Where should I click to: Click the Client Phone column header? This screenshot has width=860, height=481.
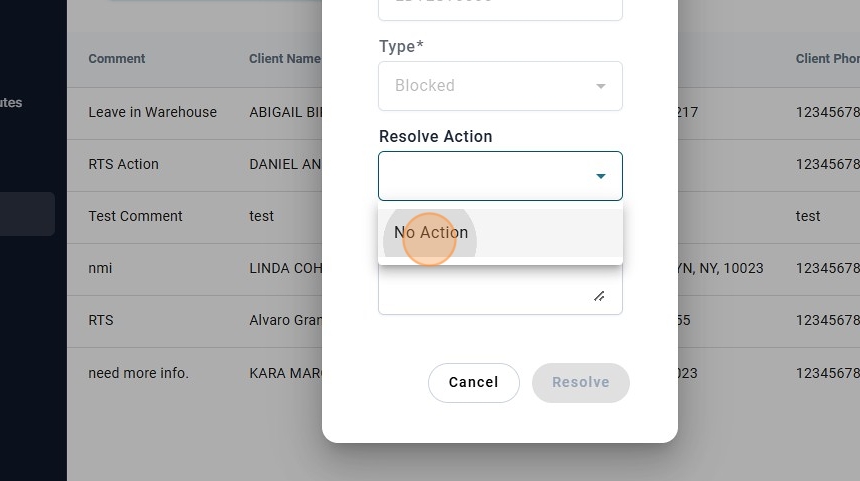826,59
